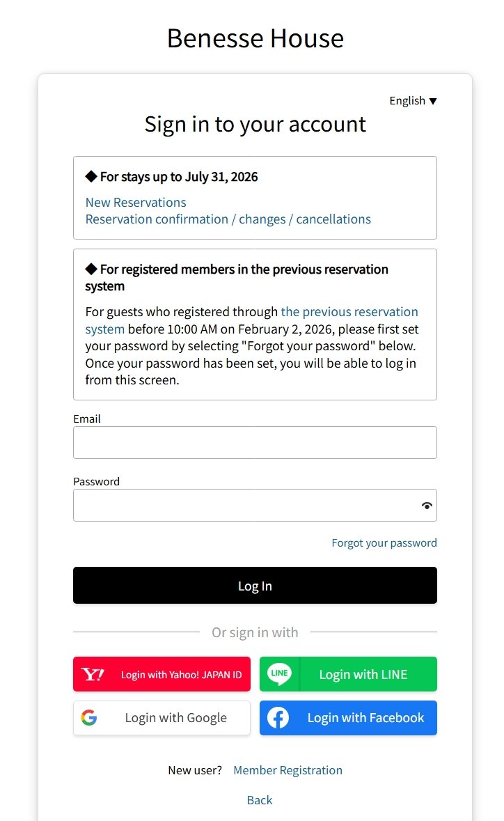Open the English language dropdown

pyautogui.click(x=413, y=101)
